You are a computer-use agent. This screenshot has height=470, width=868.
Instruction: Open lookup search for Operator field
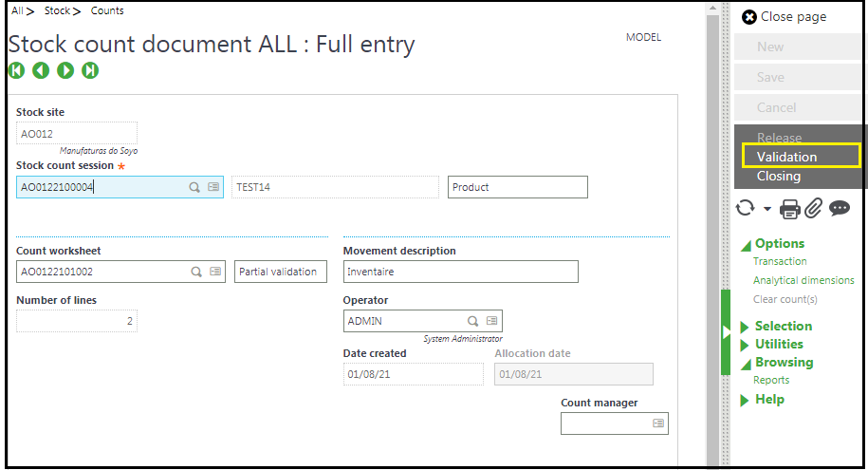click(472, 321)
